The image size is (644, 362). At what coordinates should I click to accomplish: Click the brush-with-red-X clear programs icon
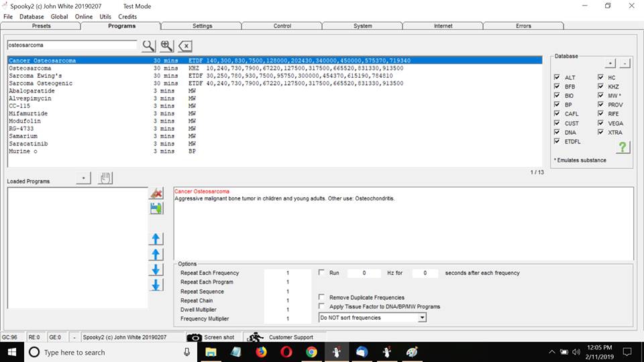(x=156, y=193)
